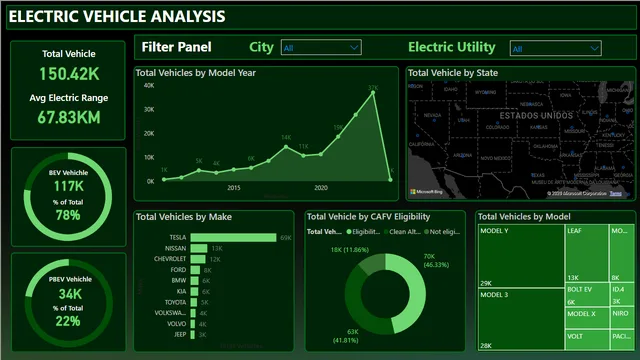Select the VOLT treemap tile
This screenshot has height=360, width=640.
point(587,340)
